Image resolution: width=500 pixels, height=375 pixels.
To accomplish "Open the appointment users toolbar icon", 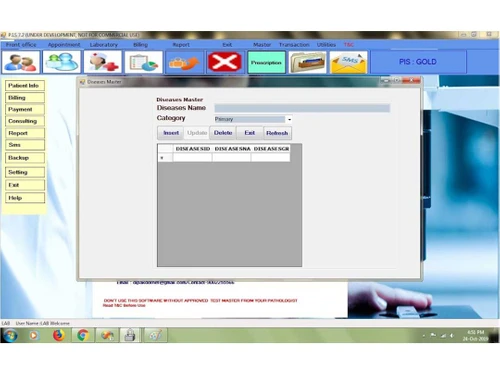I will [x=62, y=62].
